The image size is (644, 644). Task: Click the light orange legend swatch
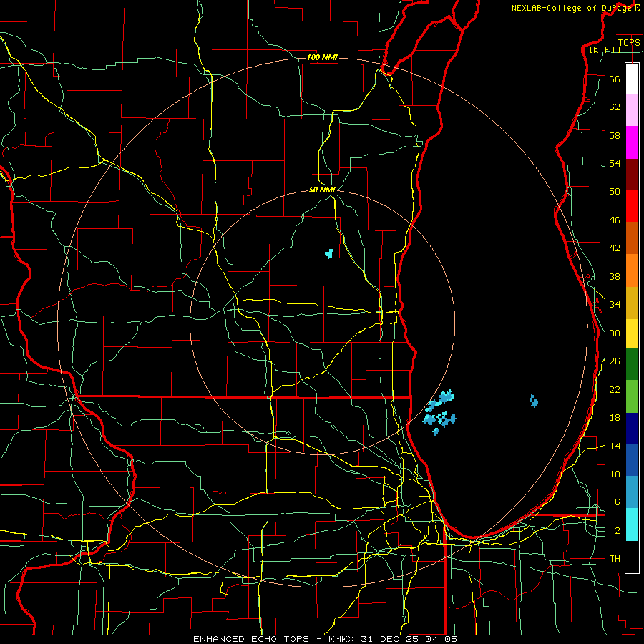point(632,270)
